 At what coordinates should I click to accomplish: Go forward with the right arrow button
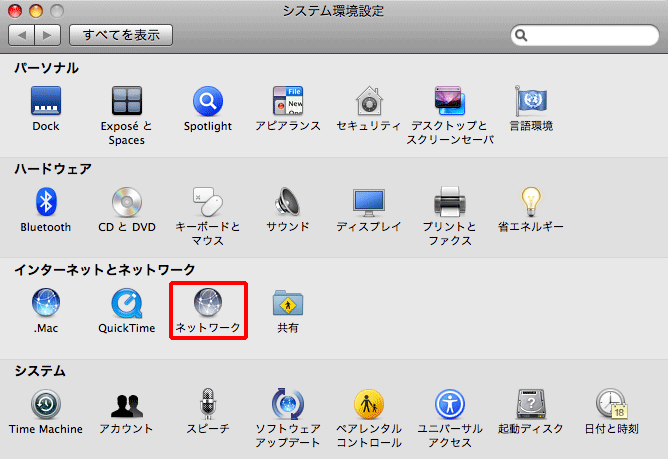click(x=48, y=35)
